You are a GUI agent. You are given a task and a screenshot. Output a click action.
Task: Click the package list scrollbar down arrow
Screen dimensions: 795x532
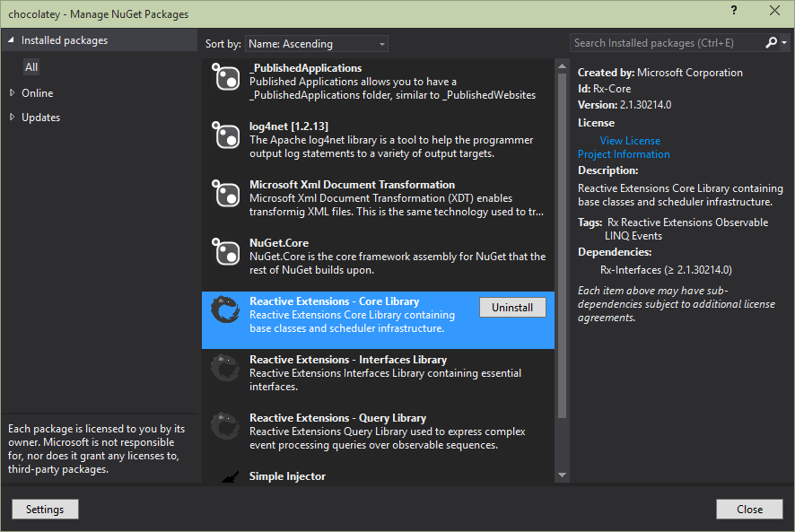click(562, 475)
